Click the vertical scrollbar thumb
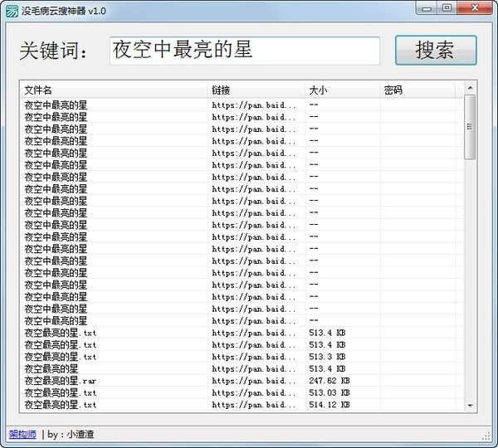The height and width of the screenshot is (448, 498). point(470,127)
